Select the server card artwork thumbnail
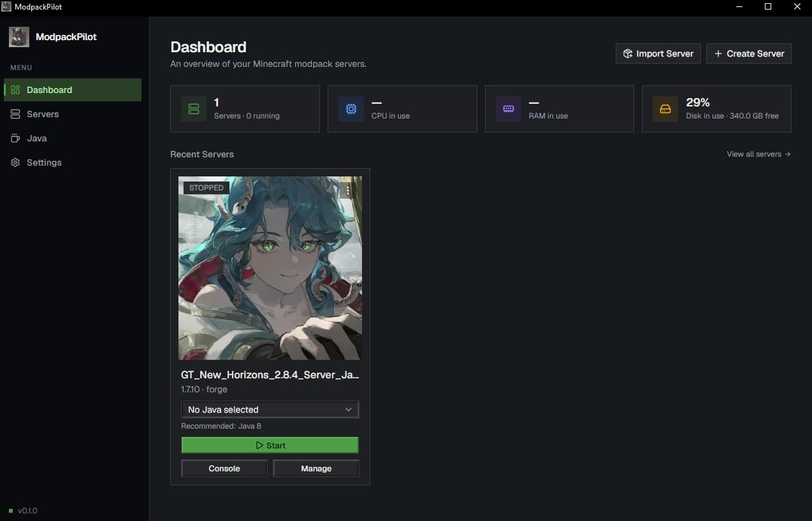 tap(270, 268)
